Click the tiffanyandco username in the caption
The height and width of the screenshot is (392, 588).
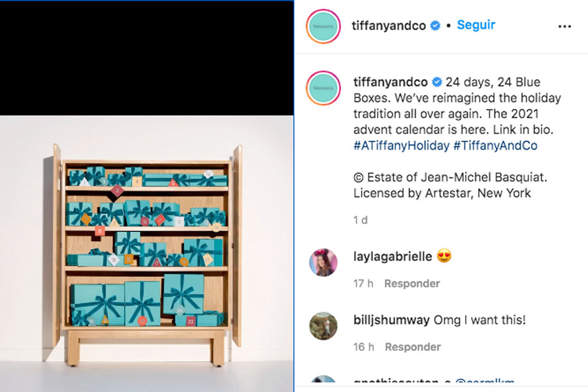391,82
